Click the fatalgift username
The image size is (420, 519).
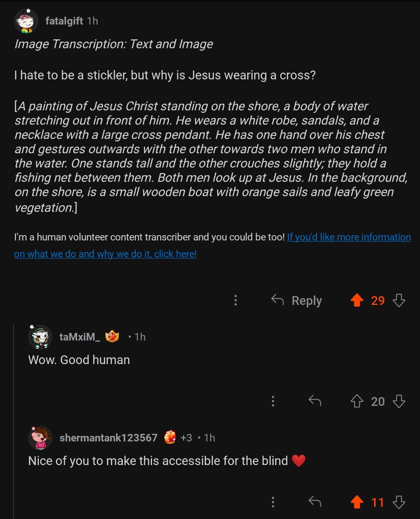coord(64,21)
